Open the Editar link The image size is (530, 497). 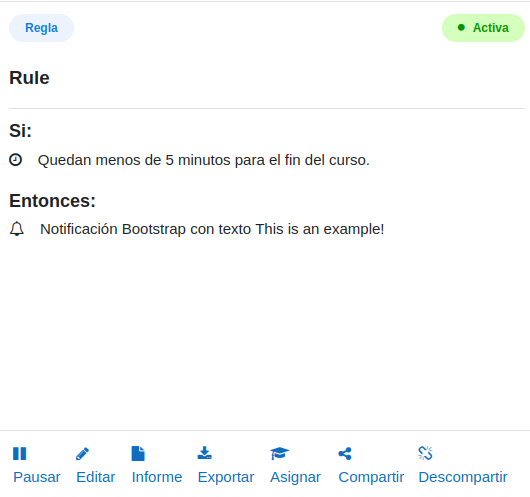96,477
